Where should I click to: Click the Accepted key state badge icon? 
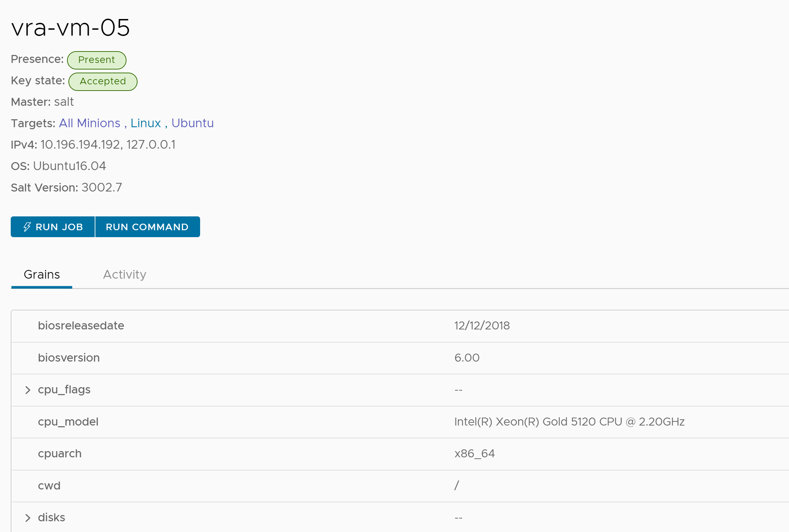(102, 81)
